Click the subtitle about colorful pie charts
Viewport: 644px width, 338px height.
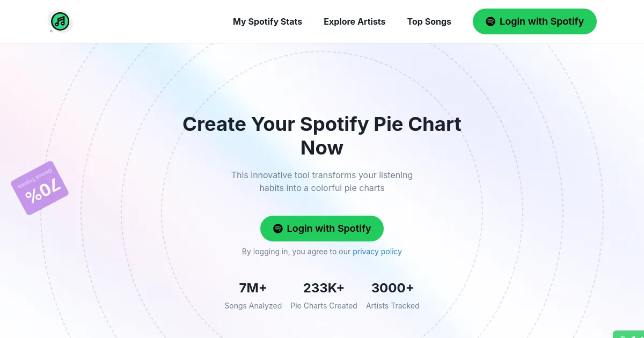(x=322, y=181)
